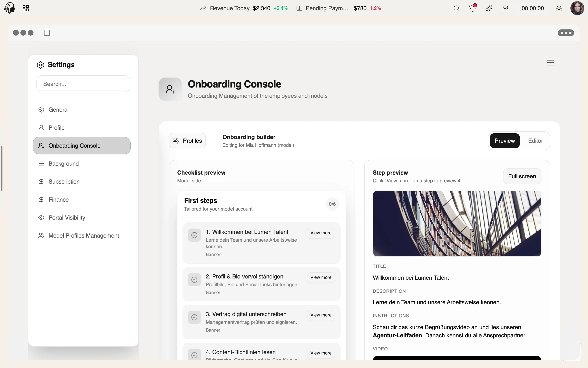Click the 0/6 progress badge
The image size is (588, 368).
pos(332,204)
